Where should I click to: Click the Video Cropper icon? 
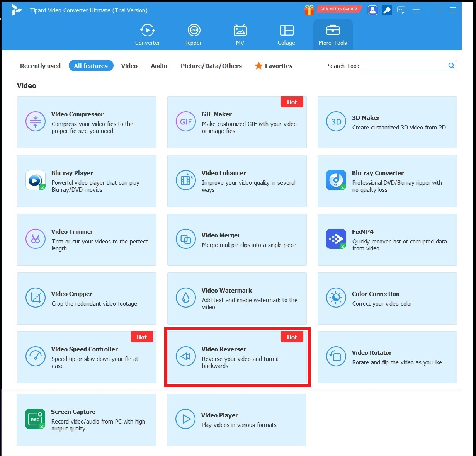coord(36,298)
